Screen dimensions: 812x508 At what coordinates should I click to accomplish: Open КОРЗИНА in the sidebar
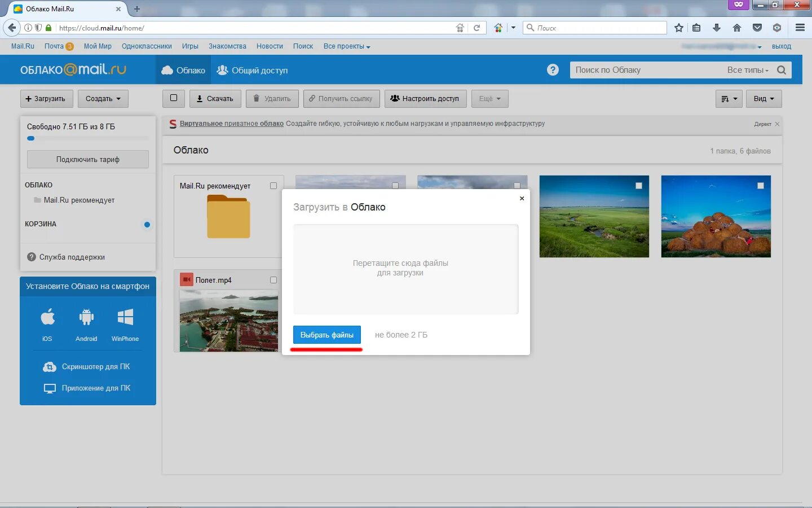tap(41, 224)
